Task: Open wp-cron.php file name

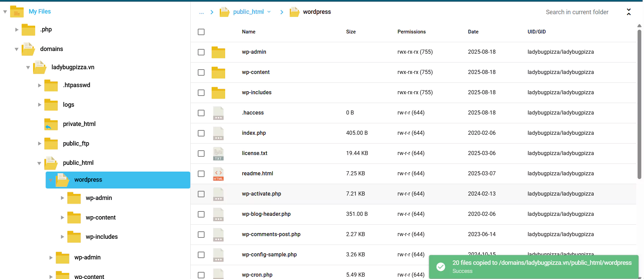Action: pos(257,275)
